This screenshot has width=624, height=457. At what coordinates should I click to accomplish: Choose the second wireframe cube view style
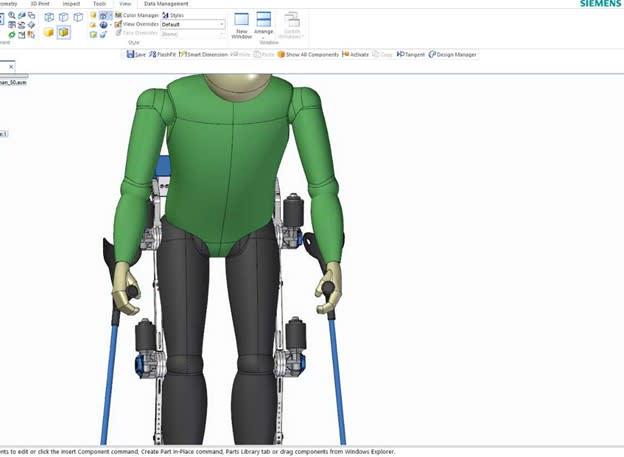click(x=63, y=17)
